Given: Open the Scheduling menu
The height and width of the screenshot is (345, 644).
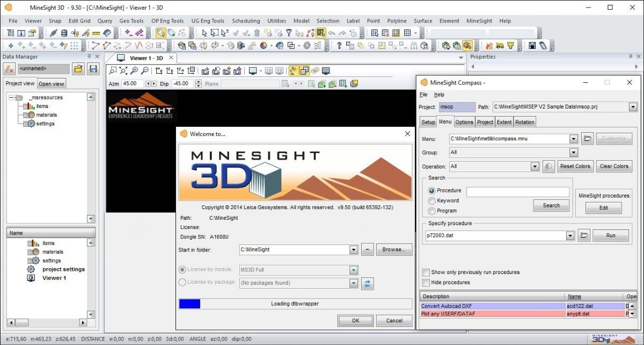Looking at the screenshot, I should 246,21.
